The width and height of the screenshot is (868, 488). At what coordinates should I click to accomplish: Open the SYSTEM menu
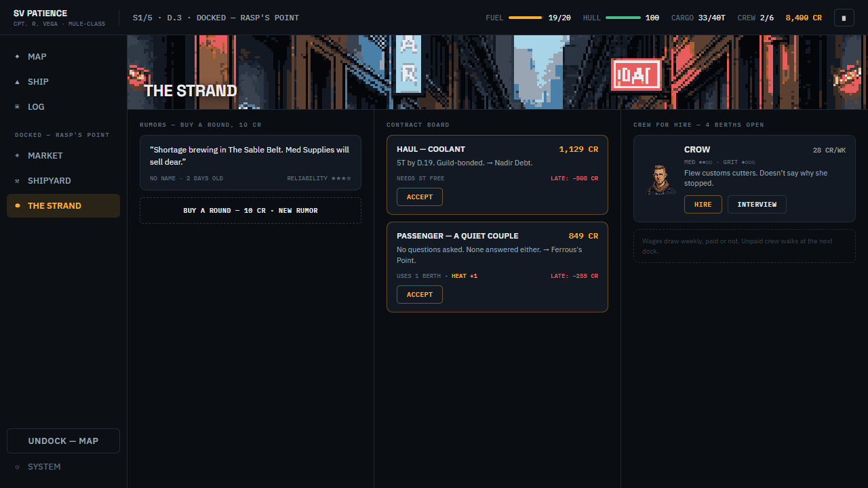[63, 466]
